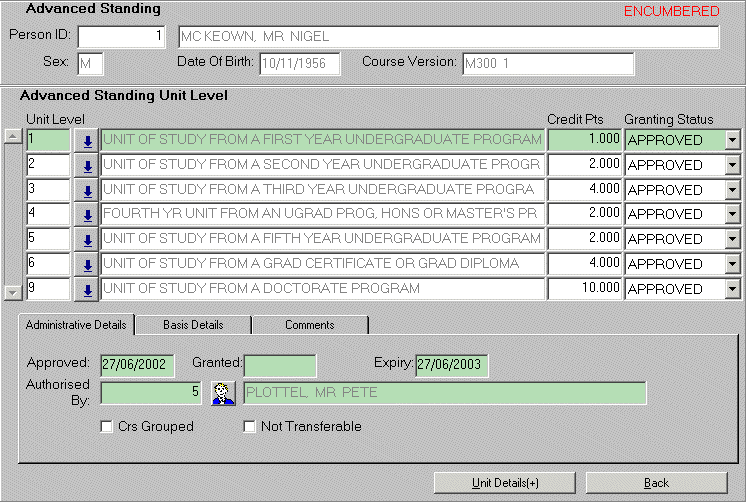The image size is (746, 503).
Task: Click lookup arrow icon for Unit Level 2
Action: (x=87, y=165)
